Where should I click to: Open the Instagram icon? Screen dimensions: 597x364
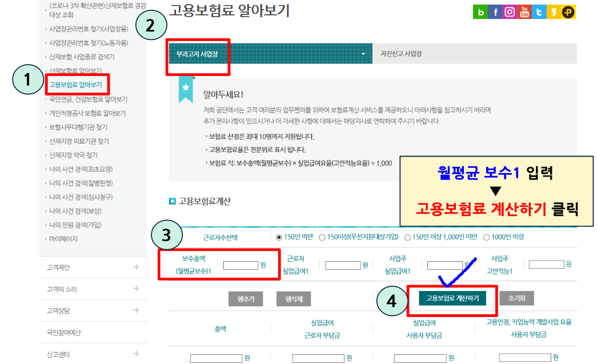tap(510, 12)
